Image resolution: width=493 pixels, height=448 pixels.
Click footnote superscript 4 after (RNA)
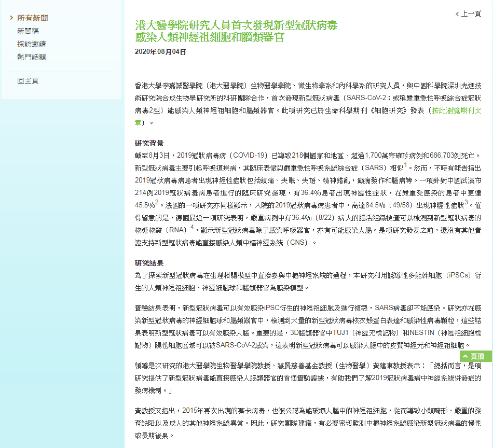[x=192, y=227]
